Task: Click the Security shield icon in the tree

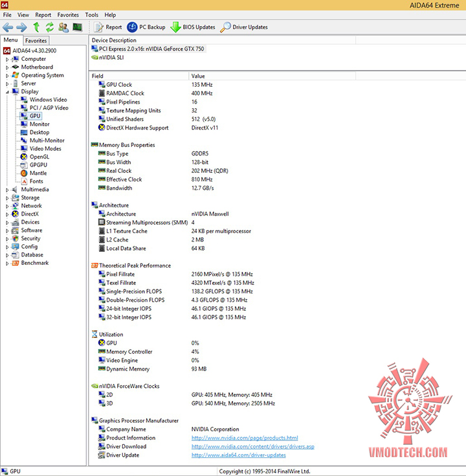Action: click(15, 238)
